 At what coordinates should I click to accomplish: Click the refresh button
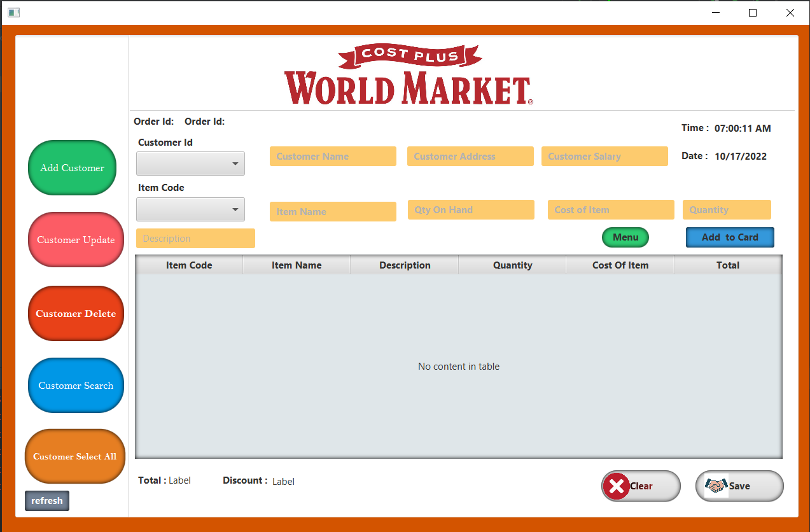47,501
